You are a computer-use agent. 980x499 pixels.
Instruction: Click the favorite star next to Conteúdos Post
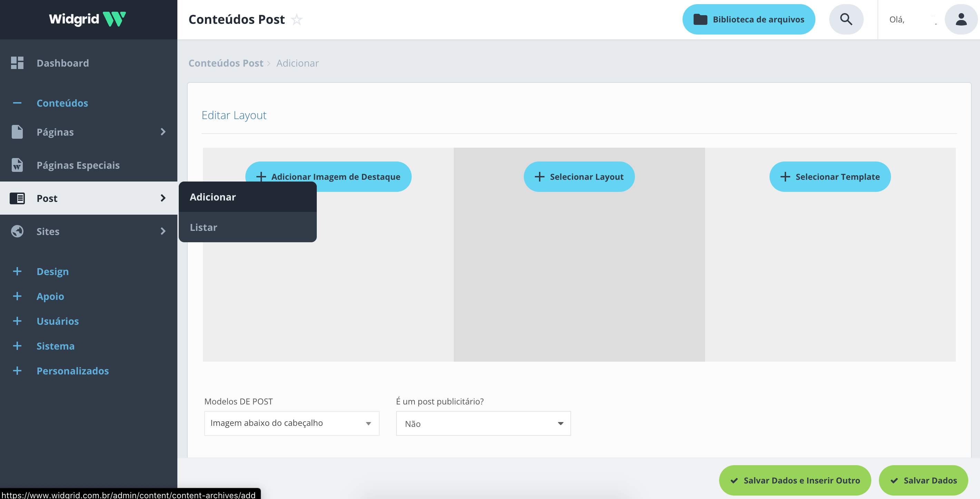[x=296, y=20]
